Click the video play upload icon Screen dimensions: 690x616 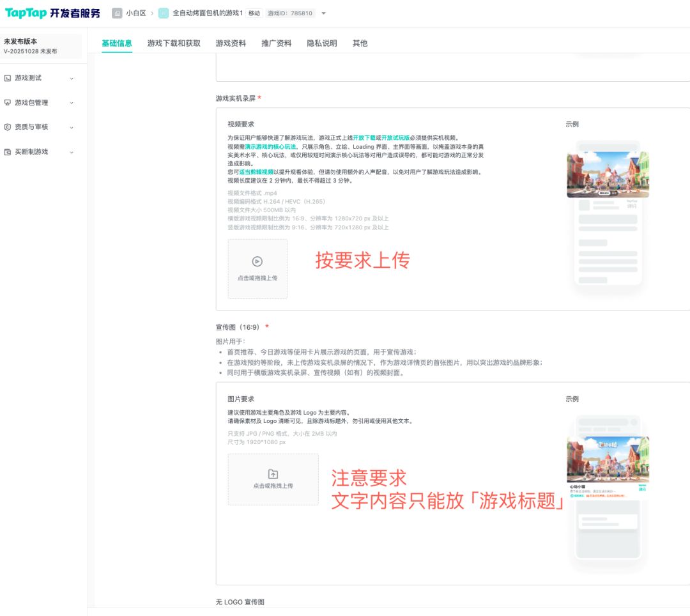[257, 261]
